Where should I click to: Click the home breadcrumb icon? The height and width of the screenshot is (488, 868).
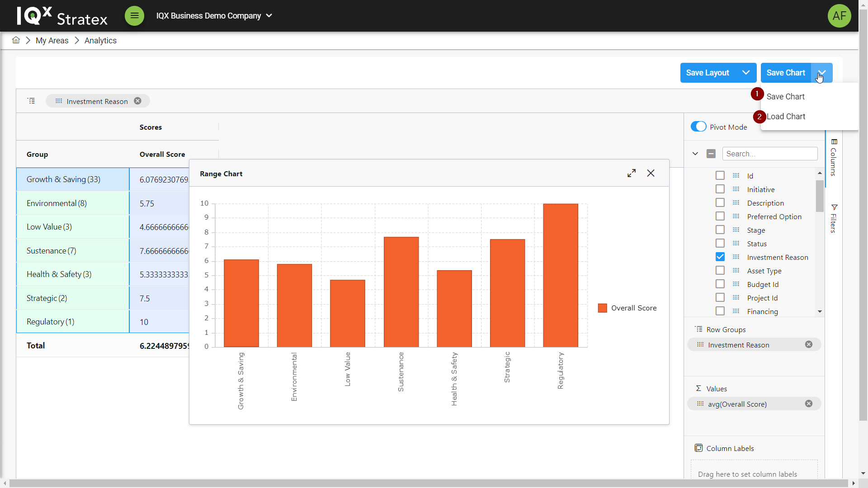tap(16, 40)
